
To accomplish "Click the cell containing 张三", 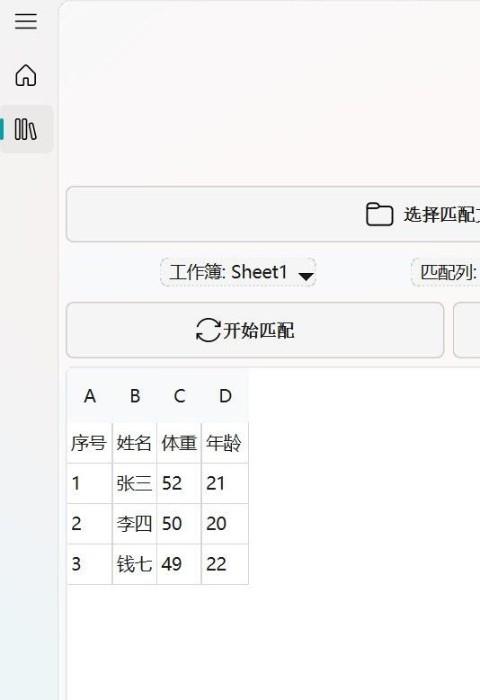I will pyautogui.click(x=134, y=483).
